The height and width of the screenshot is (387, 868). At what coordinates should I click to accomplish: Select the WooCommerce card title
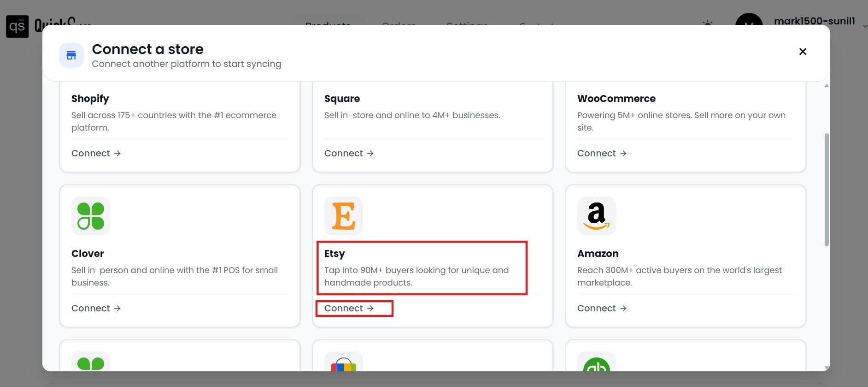pos(616,99)
